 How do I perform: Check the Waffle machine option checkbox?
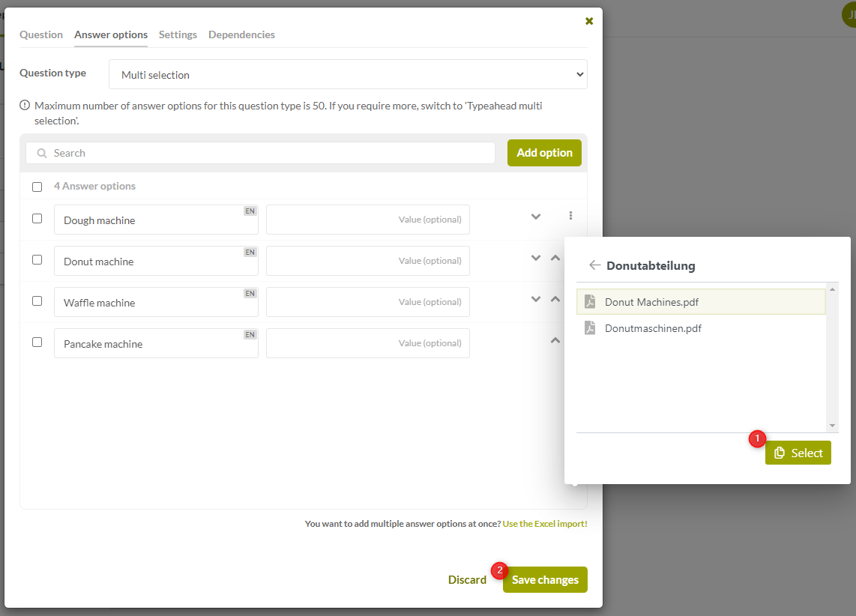(37, 301)
